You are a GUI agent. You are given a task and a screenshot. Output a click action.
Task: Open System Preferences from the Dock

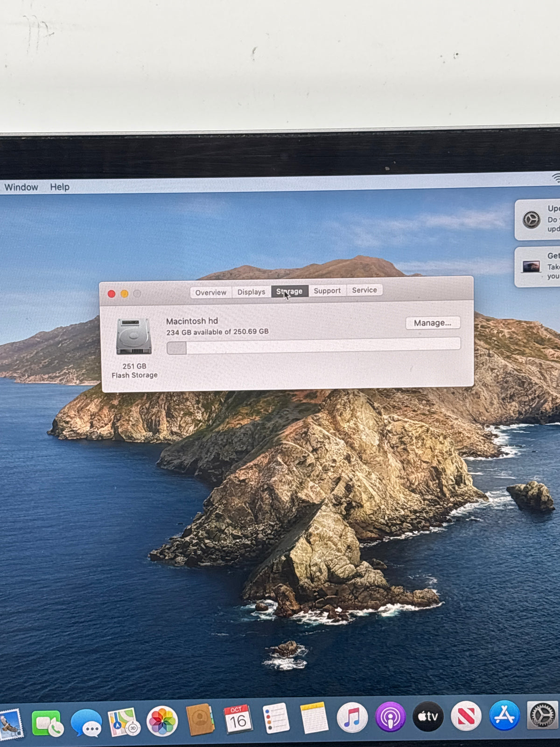coord(543,714)
